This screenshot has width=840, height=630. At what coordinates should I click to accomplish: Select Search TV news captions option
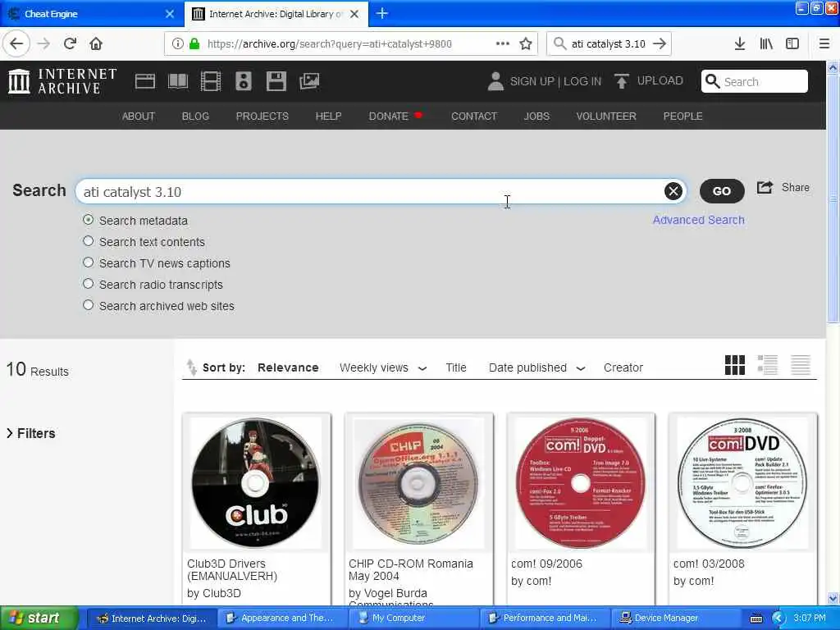click(x=89, y=262)
